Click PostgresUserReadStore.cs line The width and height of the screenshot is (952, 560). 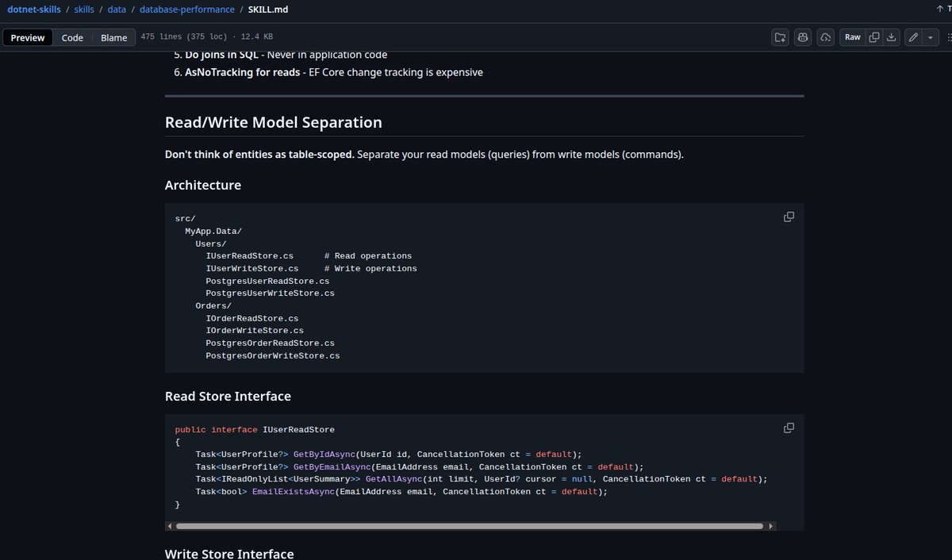pyautogui.click(x=267, y=281)
